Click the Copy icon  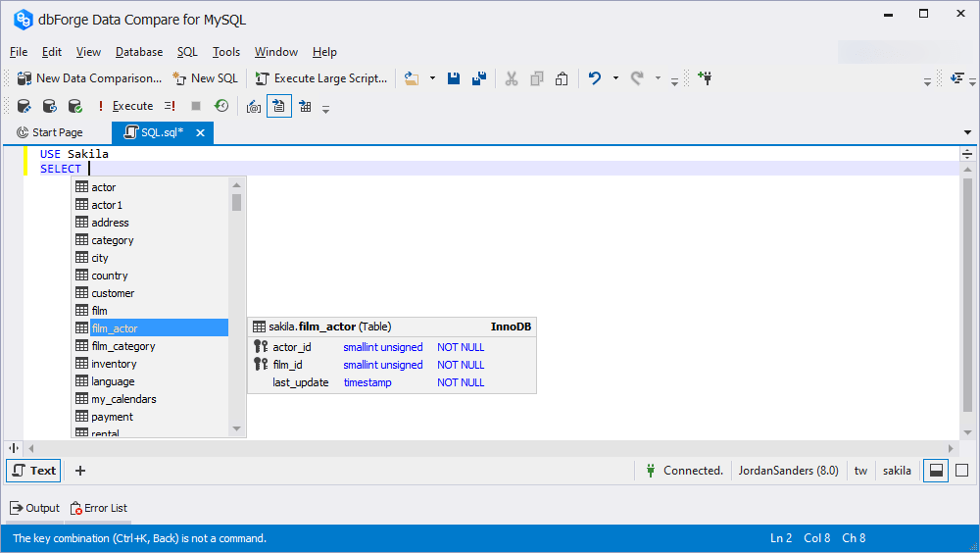[x=536, y=78]
